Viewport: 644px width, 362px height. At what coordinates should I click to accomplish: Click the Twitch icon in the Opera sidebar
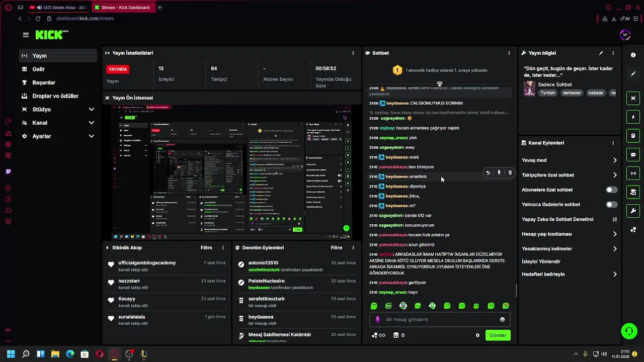coord(8,171)
